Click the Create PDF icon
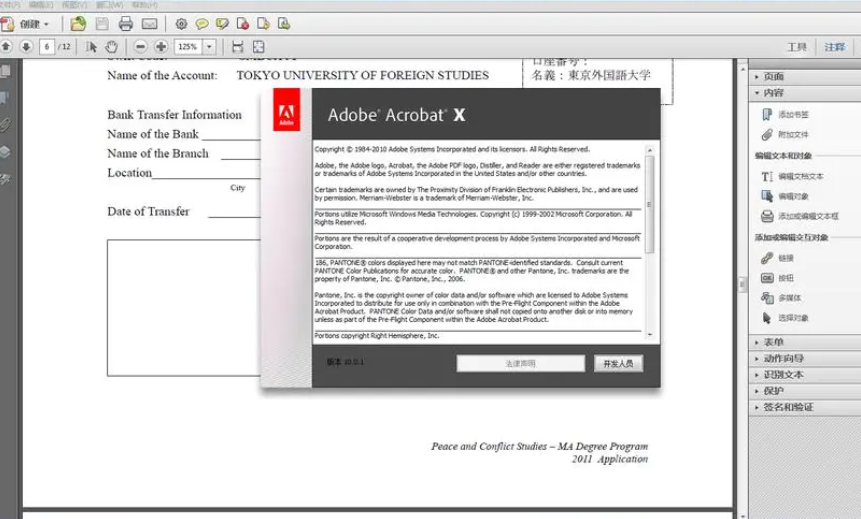Viewport: 861px width, 519px height. 7,24
